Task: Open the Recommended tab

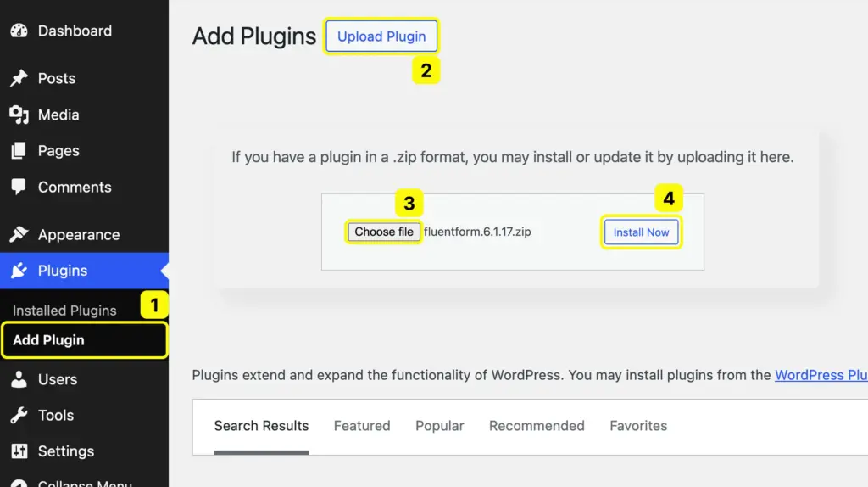Action: (537, 426)
